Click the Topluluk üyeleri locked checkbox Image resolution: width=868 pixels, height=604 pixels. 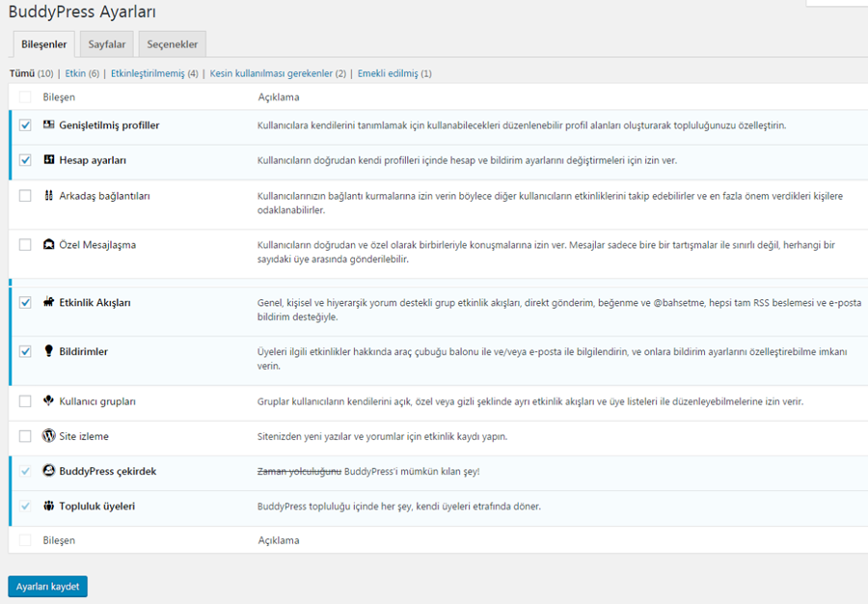[25, 506]
